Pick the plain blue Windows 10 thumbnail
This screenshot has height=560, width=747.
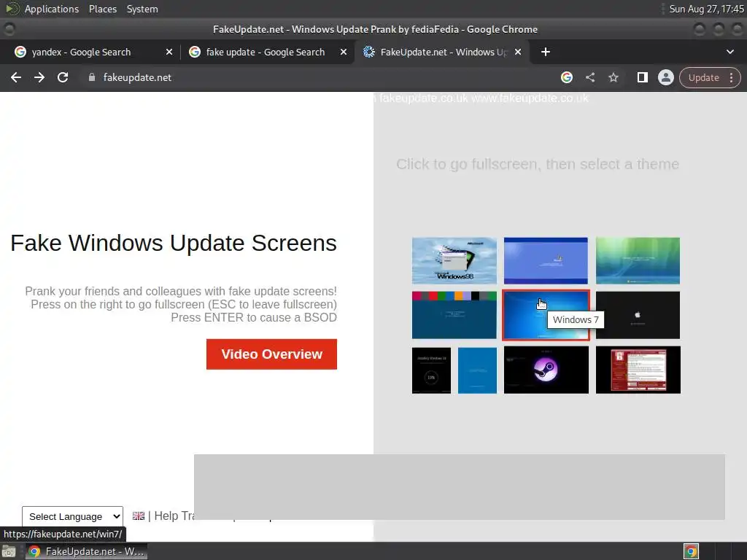tap(477, 370)
